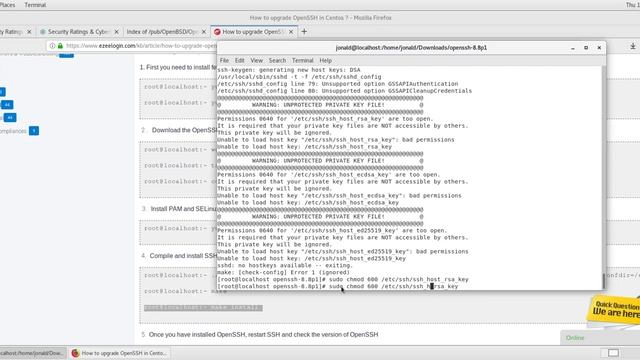Close the Security Ratings & Cyber tab
The width and height of the screenshot is (640, 360).
pyautogui.click(x=116, y=31)
